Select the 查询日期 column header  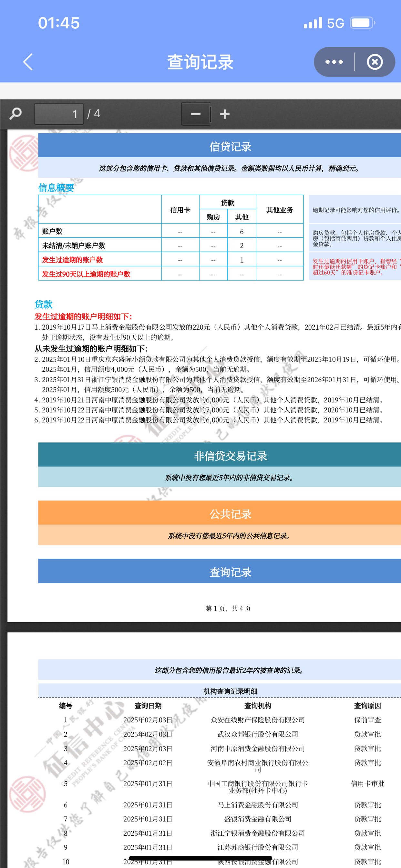click(x=148, y=706)
